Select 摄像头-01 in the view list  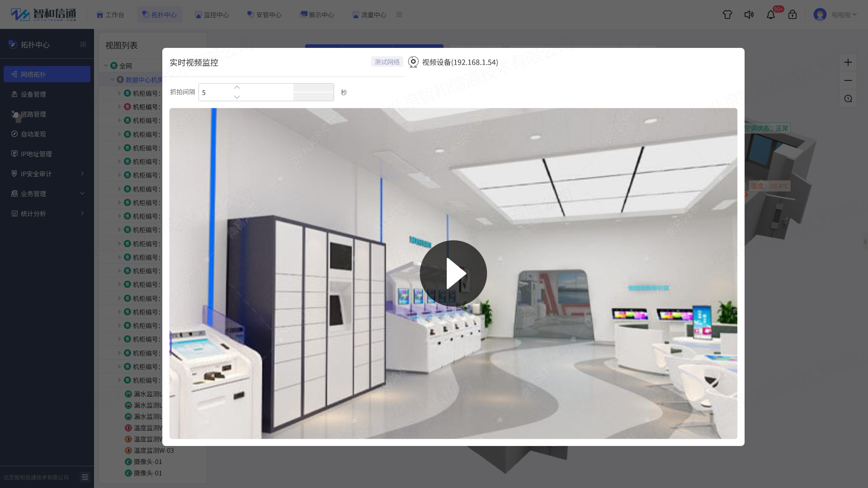tap(147, 462)
